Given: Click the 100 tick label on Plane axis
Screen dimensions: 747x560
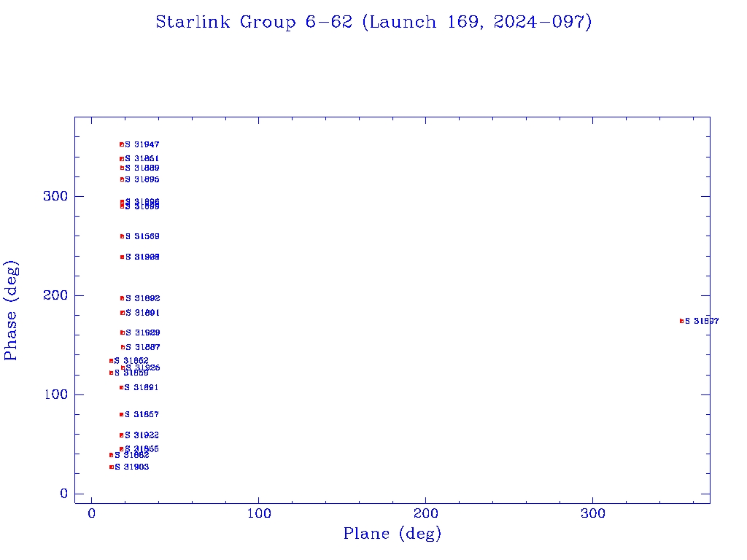Looking at the screenshot, I should [259, 514].
